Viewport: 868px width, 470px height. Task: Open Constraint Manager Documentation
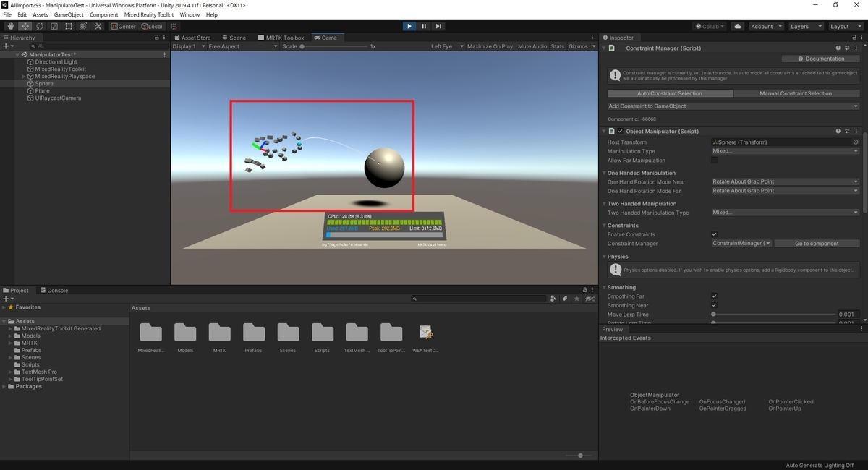point(820,59)
